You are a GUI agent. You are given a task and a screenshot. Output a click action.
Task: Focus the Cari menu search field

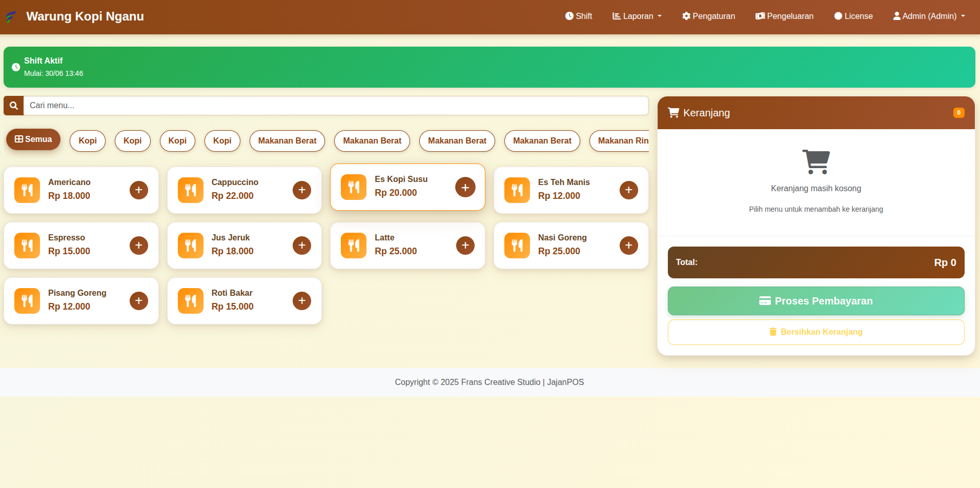tap(336, 106)
